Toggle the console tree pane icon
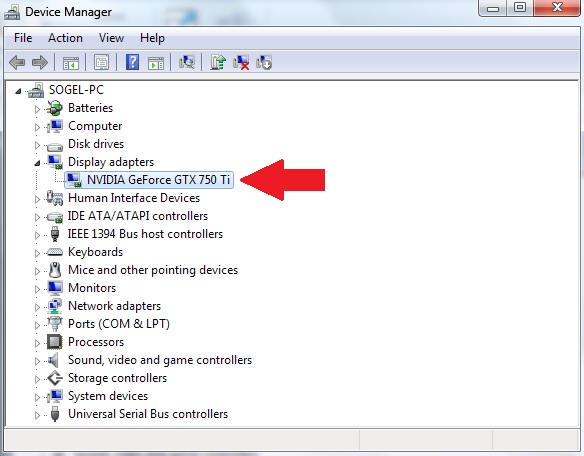The height and width of the screenshot is (456, 584). (71, 63)
